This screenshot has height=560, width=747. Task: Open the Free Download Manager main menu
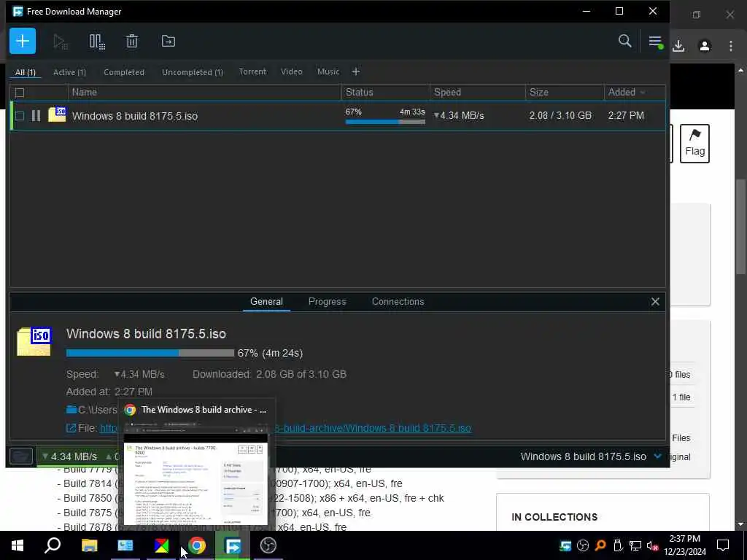click(x=656, y=42)
